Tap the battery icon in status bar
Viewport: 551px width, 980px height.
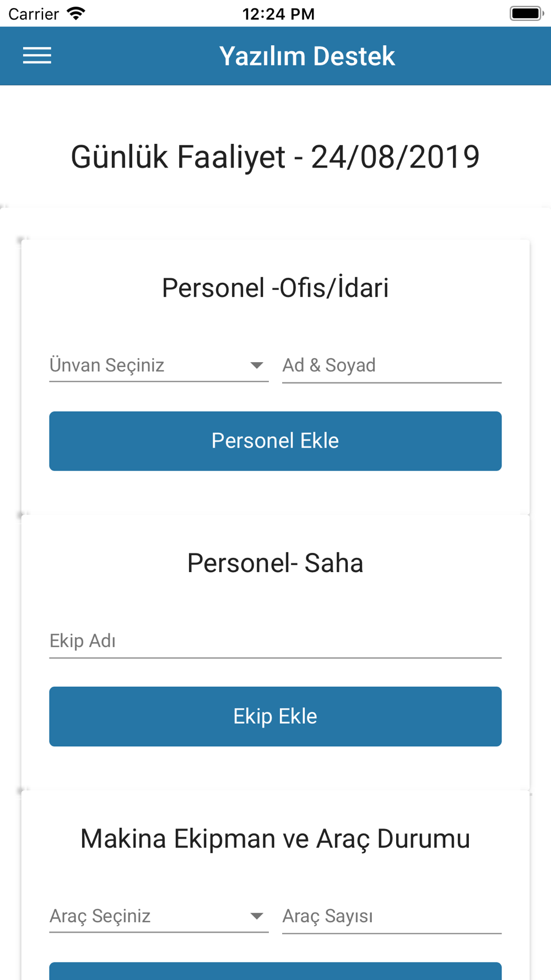pyautogui.click(x=527, y=13)
